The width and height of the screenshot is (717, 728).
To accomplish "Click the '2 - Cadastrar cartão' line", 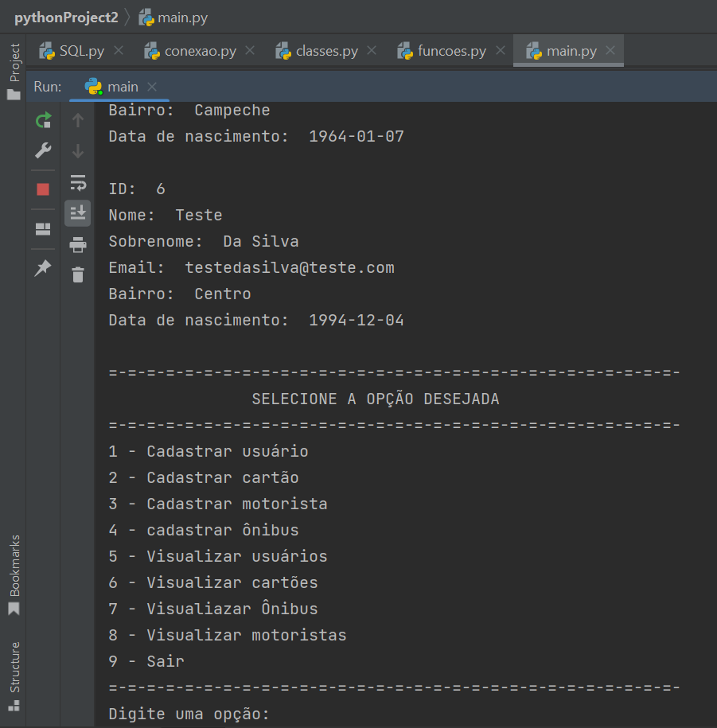I will pyautogui.click(x=204, y=477).
